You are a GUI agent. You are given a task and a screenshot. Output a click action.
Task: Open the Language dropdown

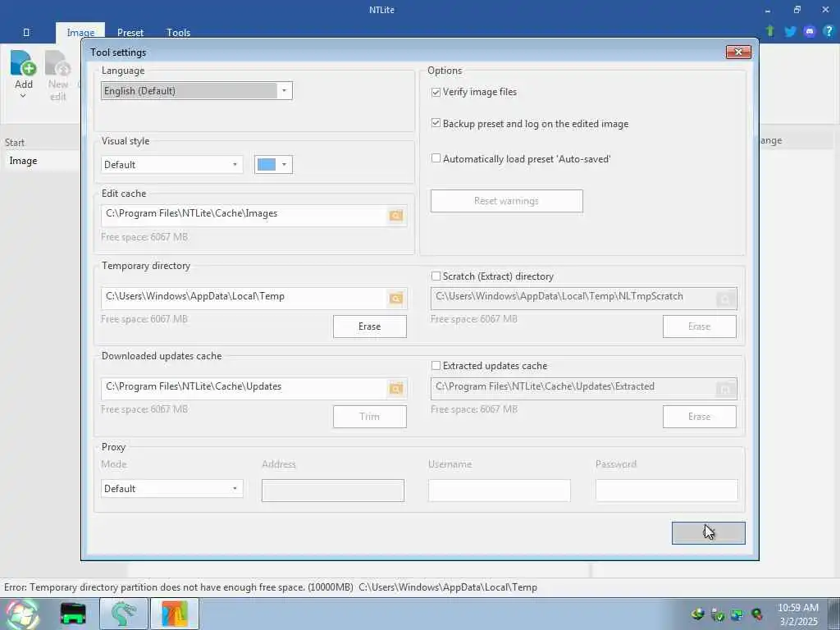(x=197, y=90)
